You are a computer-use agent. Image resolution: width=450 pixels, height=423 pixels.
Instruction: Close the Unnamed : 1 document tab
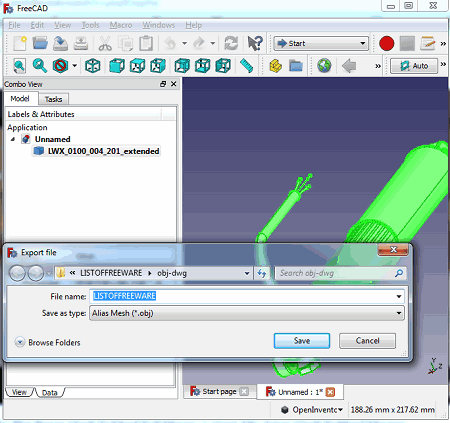tap(330, 392)
